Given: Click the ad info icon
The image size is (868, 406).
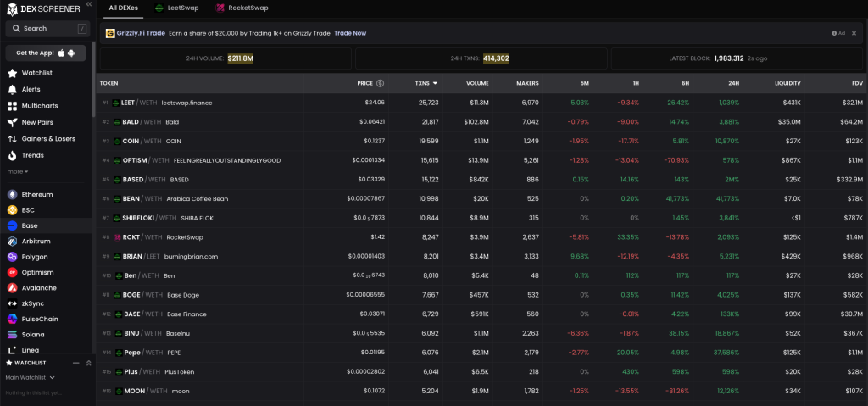Looking at the screenshot, I should [834, 33].
